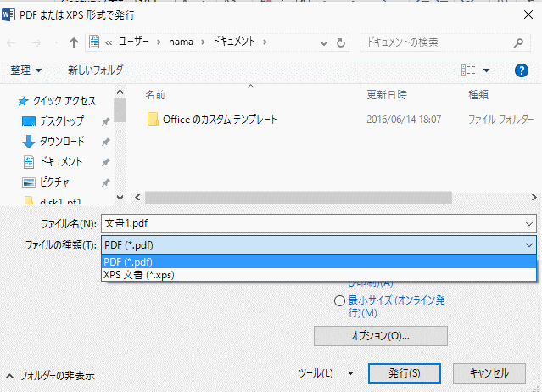Click the search magnifier icon
Image resolution: width=542 pixels, height=392 pixels.
coord(518,42)
